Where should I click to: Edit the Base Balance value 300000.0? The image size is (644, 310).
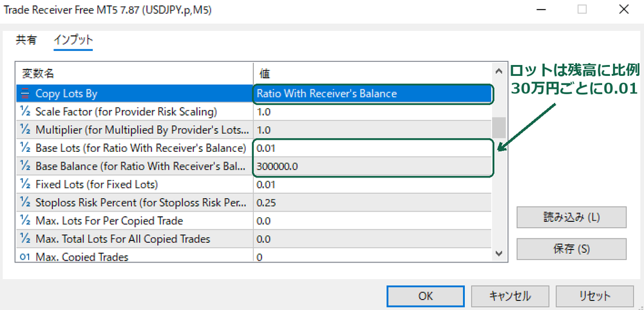[x=372, y=167]
